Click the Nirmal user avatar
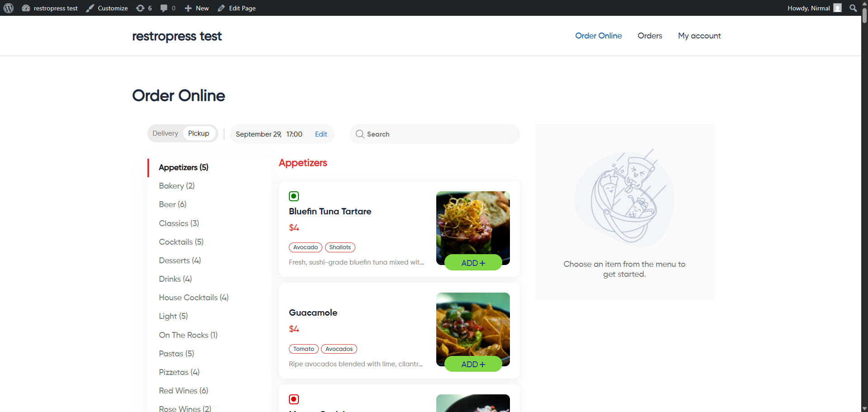Image resolution: width=868 pixels, height=412 pixels. pyautogui.click(x=838, y=8)
